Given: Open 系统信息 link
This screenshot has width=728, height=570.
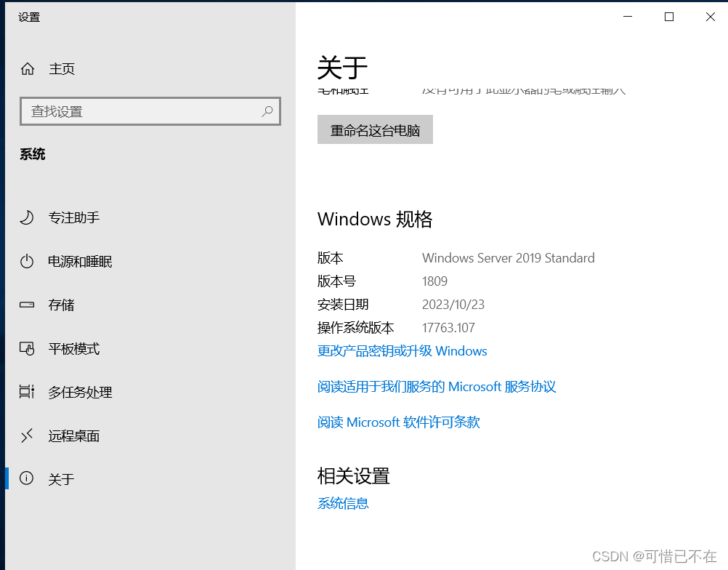Looking at the screenshot, I should pos(343,503).
